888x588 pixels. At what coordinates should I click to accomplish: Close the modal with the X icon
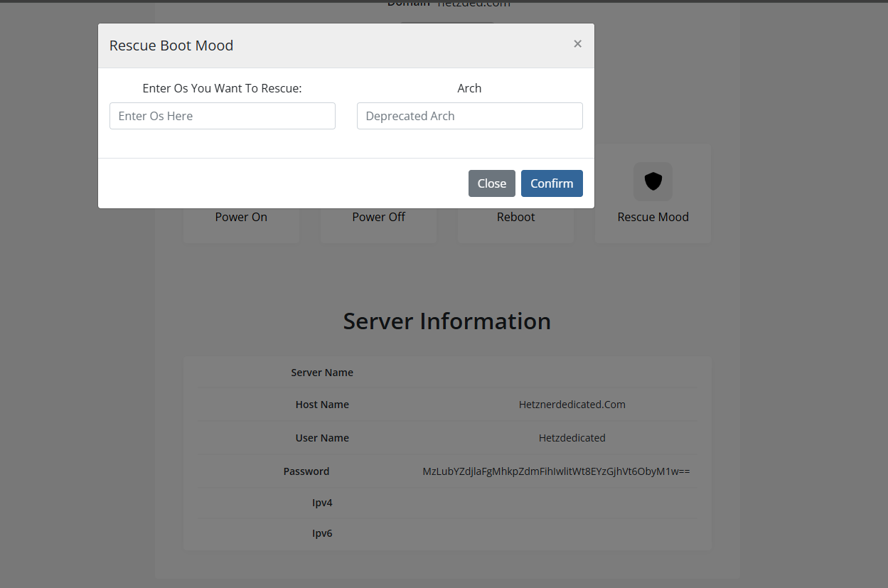click(577, 44)
